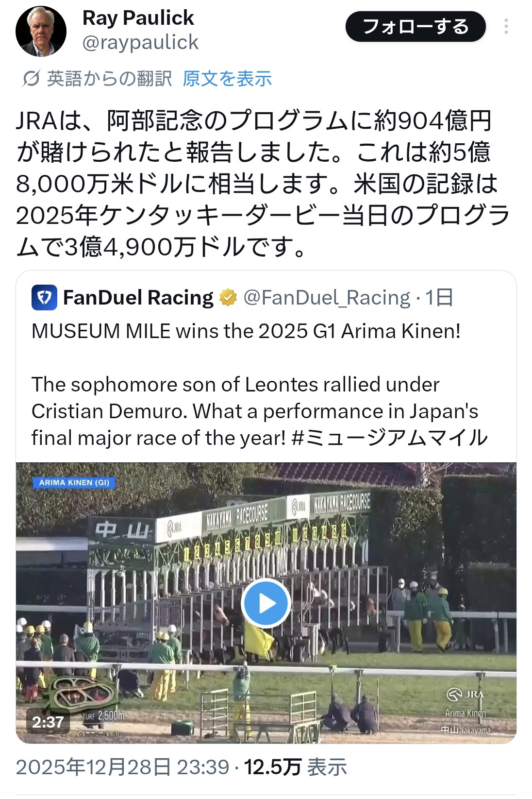Open the FanDuel Racing account name
The width and height of the screenshot is (532, 799).
138,298
